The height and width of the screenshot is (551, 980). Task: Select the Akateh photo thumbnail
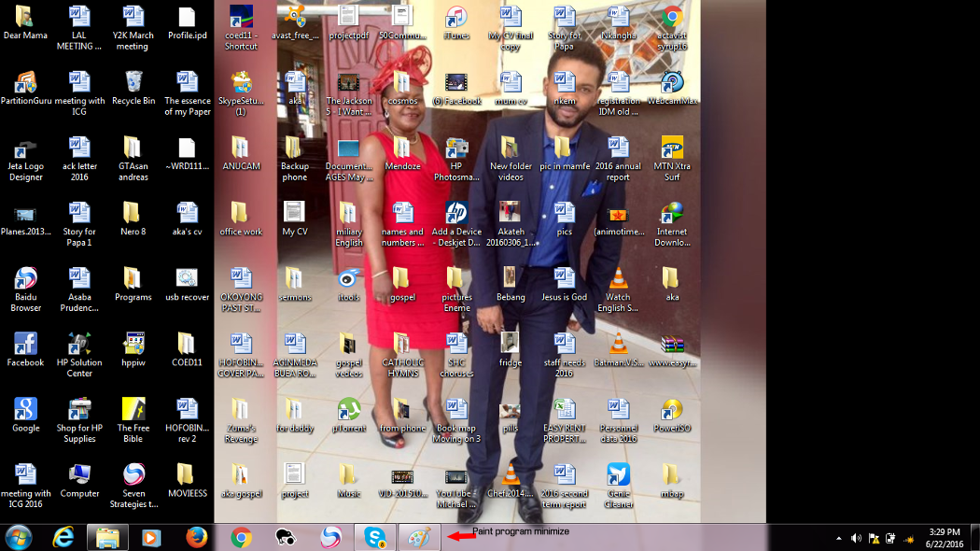click(x=511, y=224)
